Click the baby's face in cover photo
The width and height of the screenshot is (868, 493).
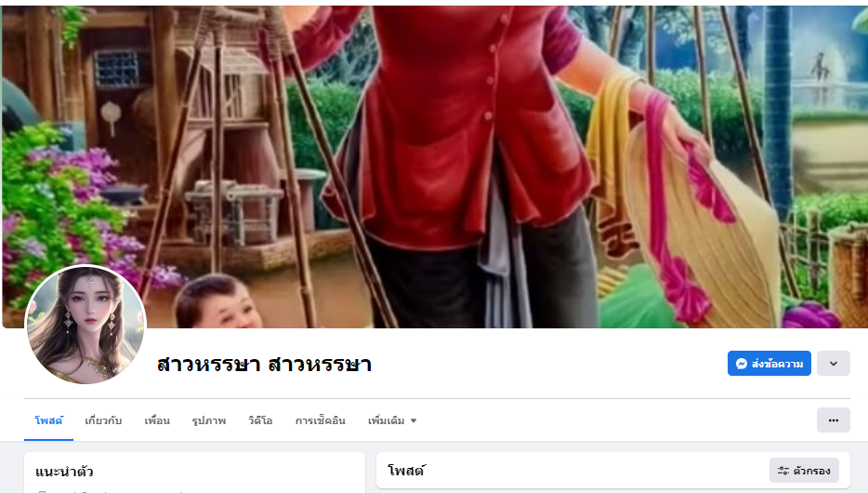217,303
